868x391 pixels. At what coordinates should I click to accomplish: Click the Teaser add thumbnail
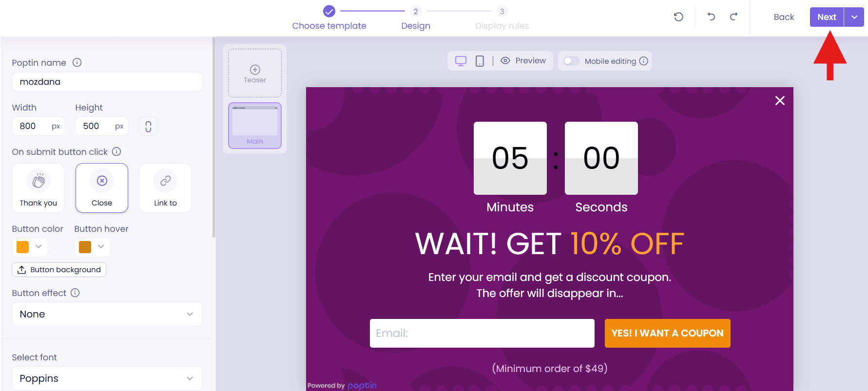pos(255,73)
